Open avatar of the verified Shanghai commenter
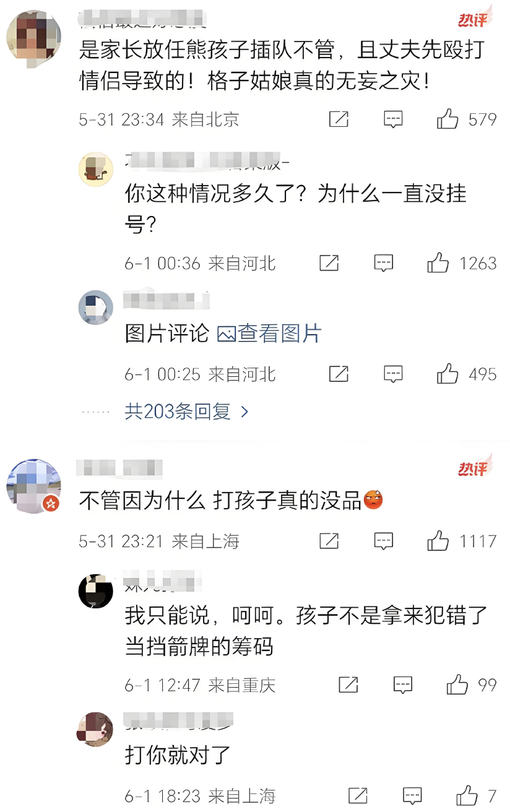The image size is (510, 812). tap(33, 486)
